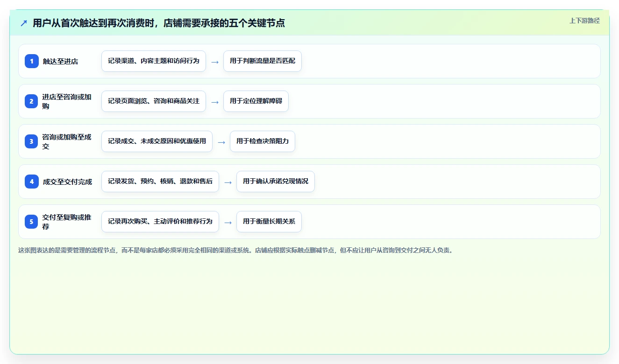Click the 用于衡量长期关系 box
This screenshot has height=364, width=619.
coord(269,222)
